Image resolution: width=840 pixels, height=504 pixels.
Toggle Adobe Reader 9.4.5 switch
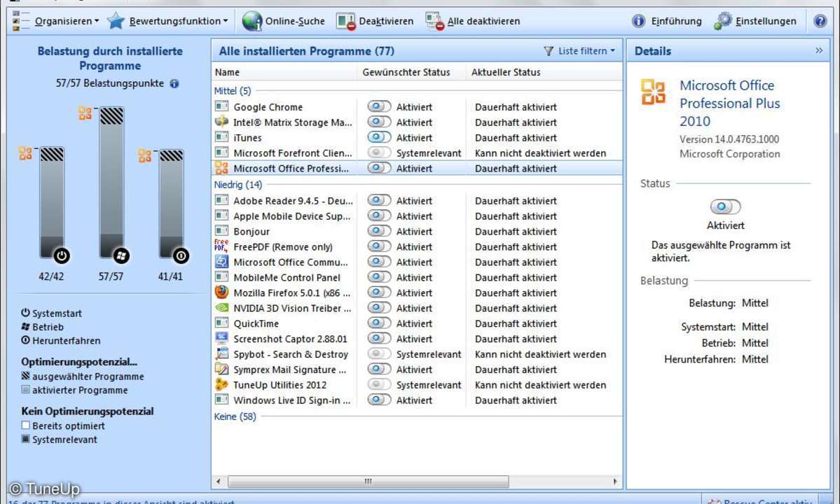[379, 201]
